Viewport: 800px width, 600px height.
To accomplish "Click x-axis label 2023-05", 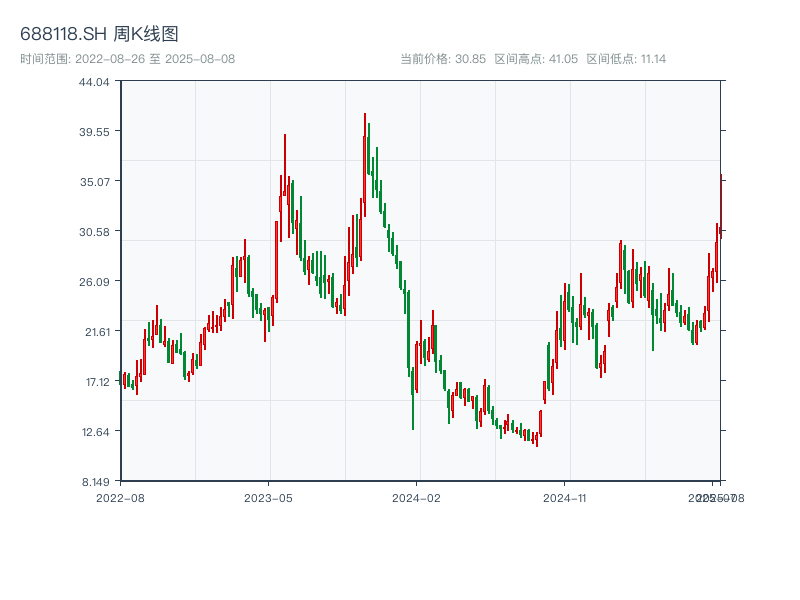I will click(x=268, y=498).
